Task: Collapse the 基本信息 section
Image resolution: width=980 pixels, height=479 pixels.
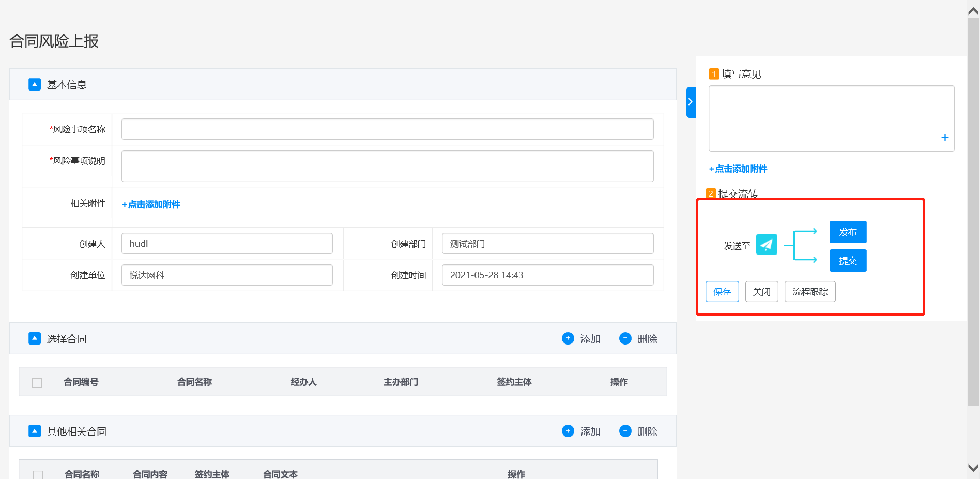Action: click(x=35, y=84)
